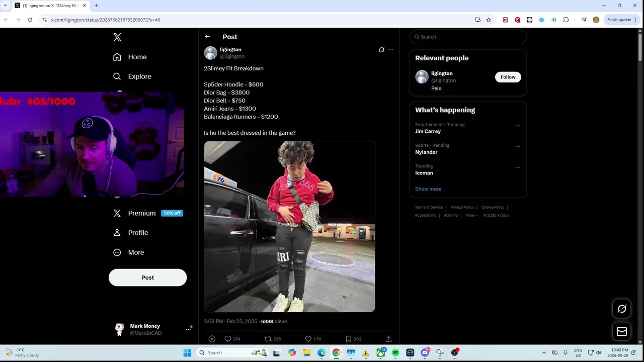Image resolution: width=644 pixels, height=362 pixels.
Task: Click the ligington author name link
Action: click(x=230, y=49)
